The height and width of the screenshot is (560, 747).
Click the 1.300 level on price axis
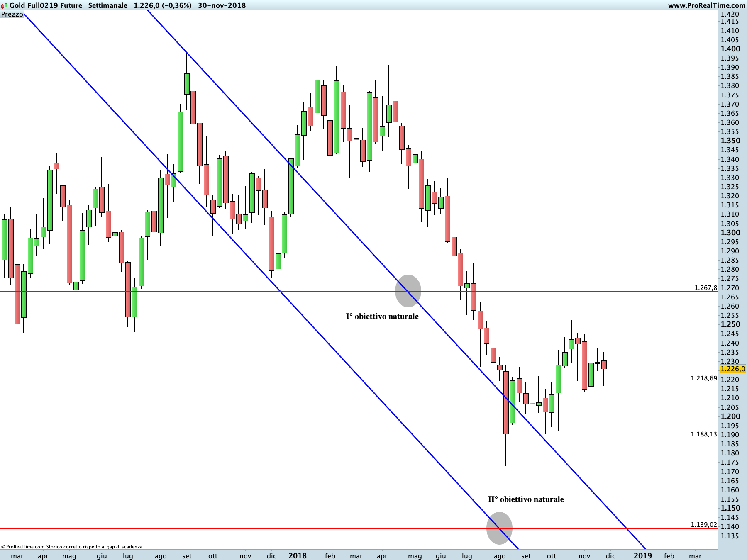[730, 233]
